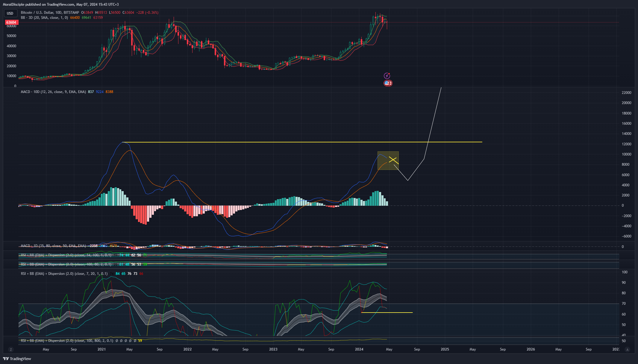
Task: Open the TradingView logo link
Action: click(x=17, y=359)
